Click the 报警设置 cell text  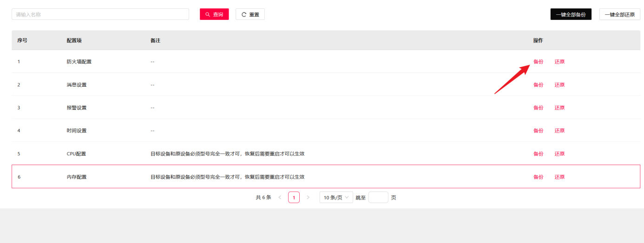pos(77,108)
